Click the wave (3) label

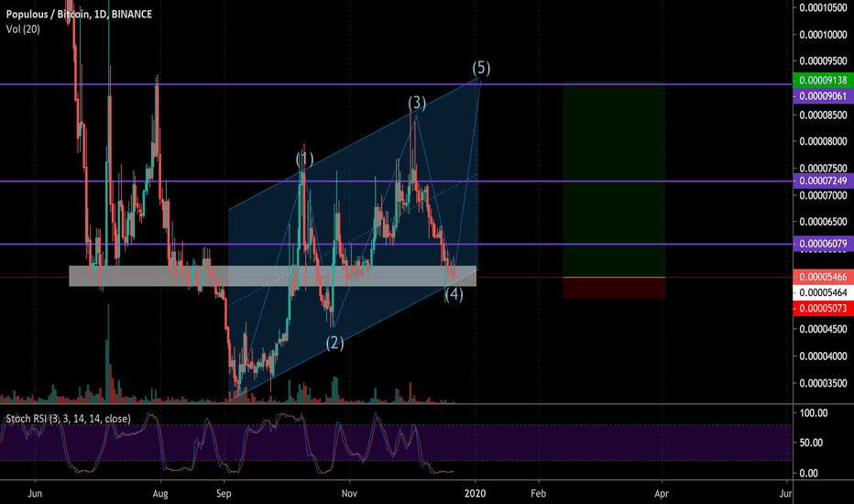(417, 103)
